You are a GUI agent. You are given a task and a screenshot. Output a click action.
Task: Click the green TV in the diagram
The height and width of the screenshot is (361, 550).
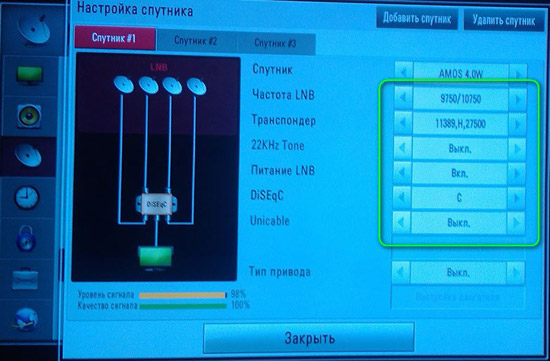[x=155, y=256]
